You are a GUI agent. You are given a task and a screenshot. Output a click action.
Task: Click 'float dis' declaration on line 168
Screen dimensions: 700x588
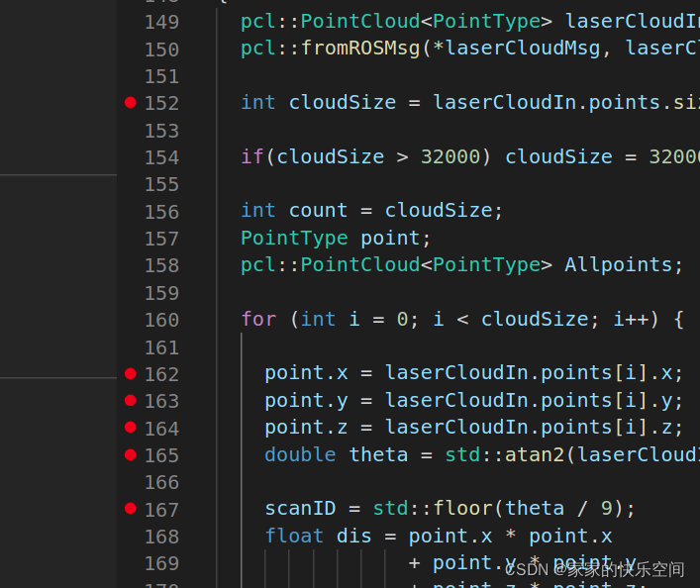point(318,536)
